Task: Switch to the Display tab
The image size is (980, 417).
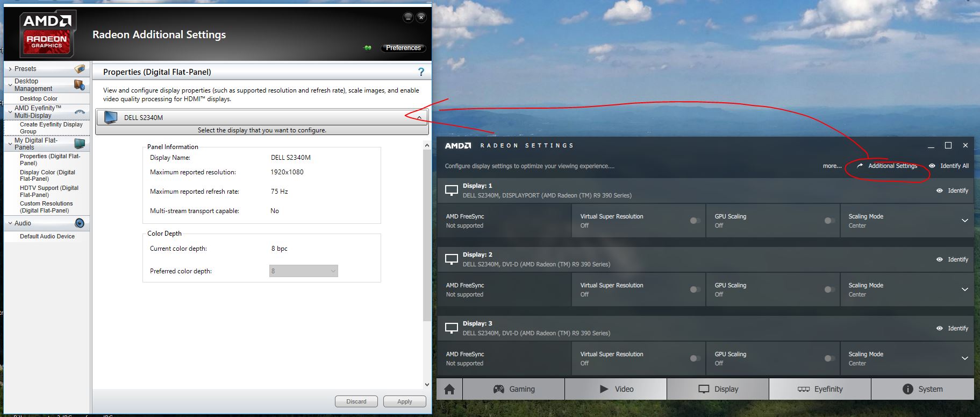Action: 718,389
